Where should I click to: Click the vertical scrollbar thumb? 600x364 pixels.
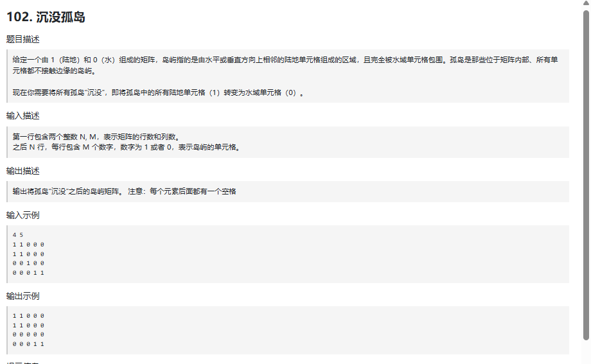[x=586, y=175]
